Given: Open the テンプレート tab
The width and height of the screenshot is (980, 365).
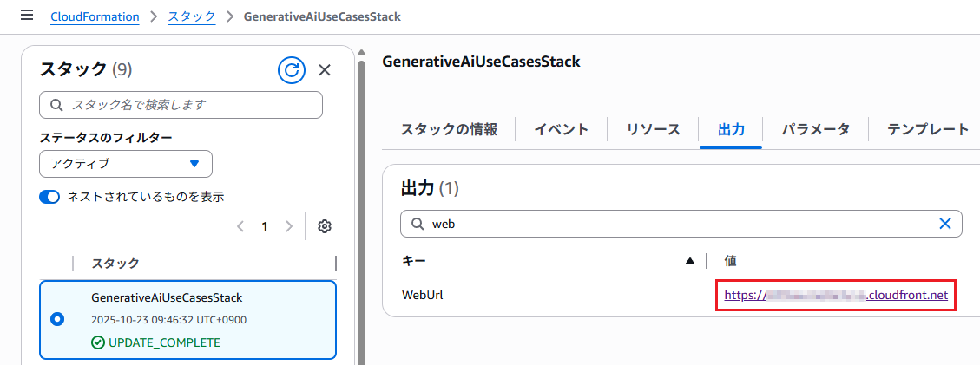Looking at the screenshot, I should [x=927, y=130].
